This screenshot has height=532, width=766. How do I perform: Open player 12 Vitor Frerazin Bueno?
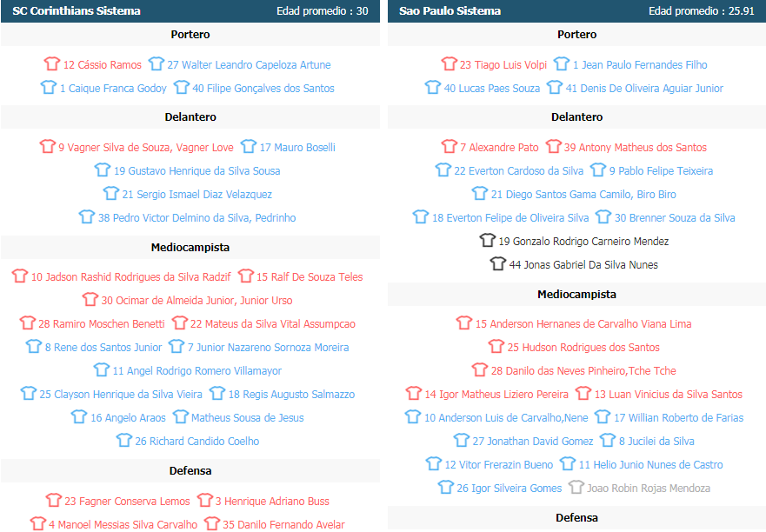tap(499, 464)
